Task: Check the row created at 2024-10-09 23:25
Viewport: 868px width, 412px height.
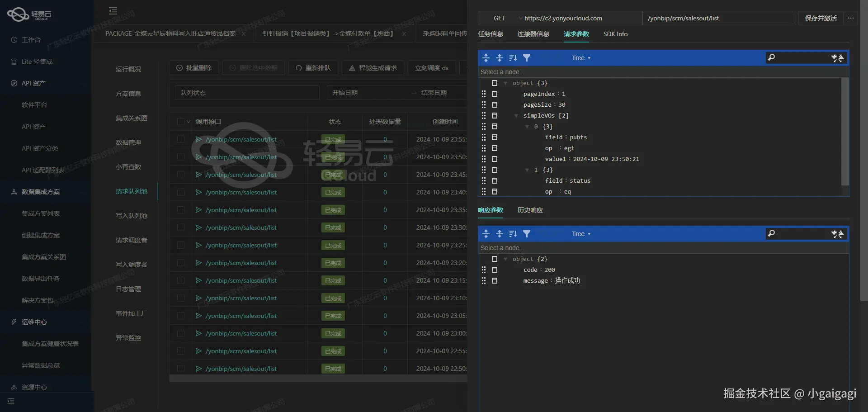Action: [x=181, y=245]
